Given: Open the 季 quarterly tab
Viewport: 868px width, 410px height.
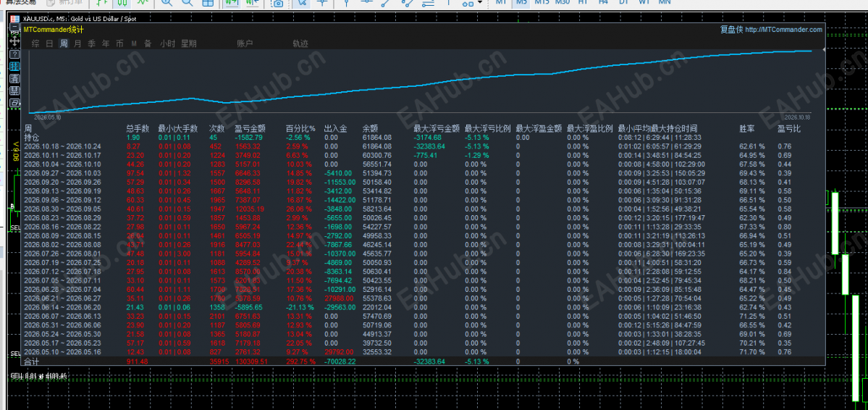Looking at the screenshot, I should 92,43.
